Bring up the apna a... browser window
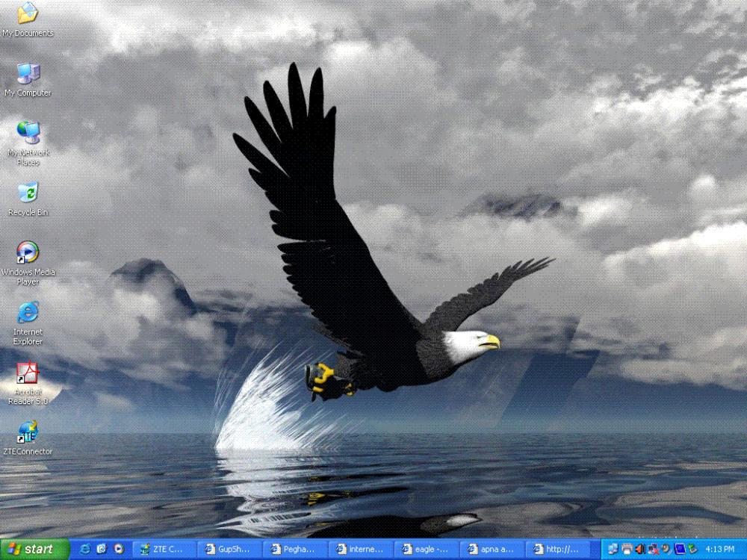747x560 pixels. click(x=491, y=550)
